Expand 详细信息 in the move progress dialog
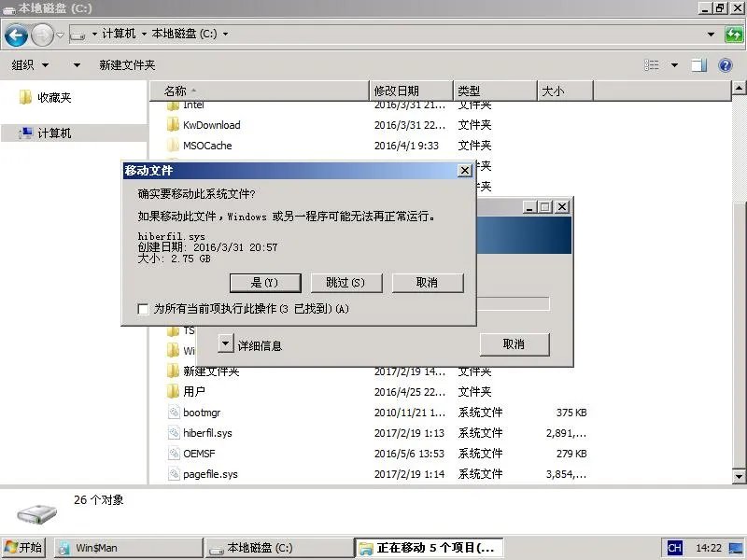The height and width of the screenshot is (560, 747). pyautogui.click(x=224, y=343)
